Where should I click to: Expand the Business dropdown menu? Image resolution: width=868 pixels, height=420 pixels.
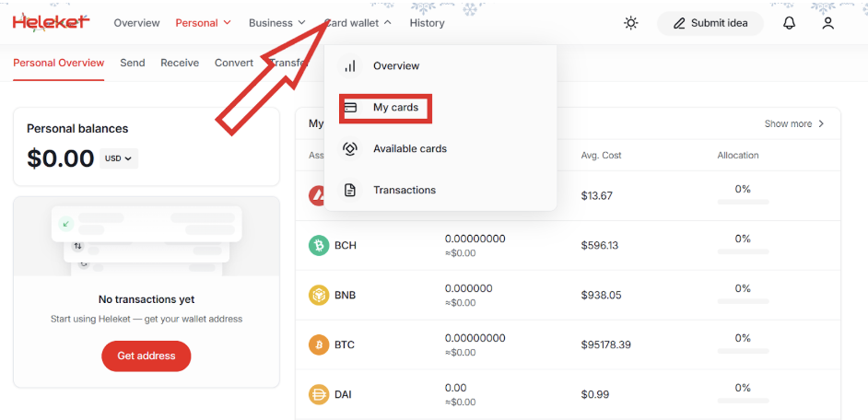(x=276, y=23)
